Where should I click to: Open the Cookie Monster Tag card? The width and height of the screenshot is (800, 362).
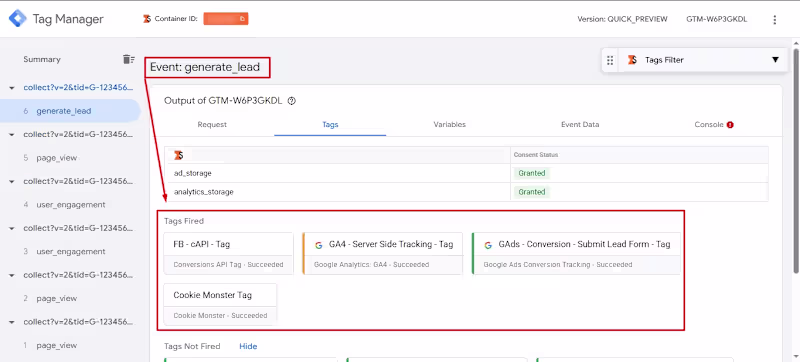[x=220, y=304]
